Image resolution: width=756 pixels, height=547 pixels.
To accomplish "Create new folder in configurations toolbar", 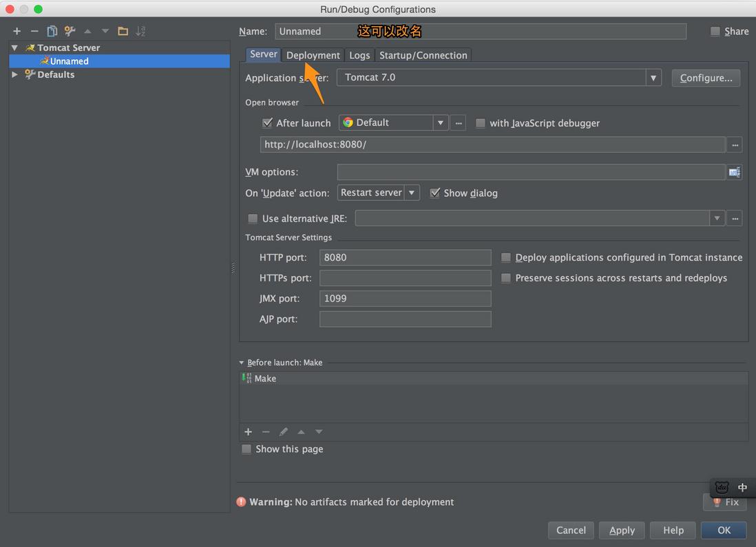I will click(x=123, y=32).
